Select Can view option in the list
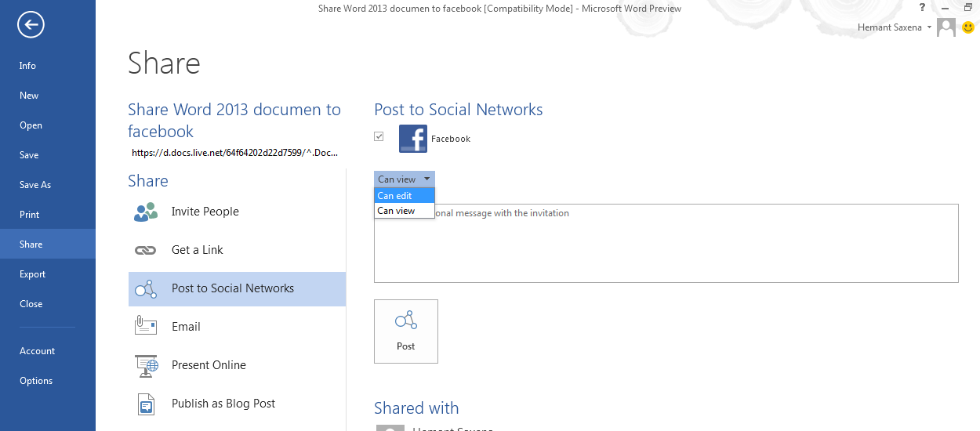The width and height of the screenshot is (980, 431). tap(397, 211)
